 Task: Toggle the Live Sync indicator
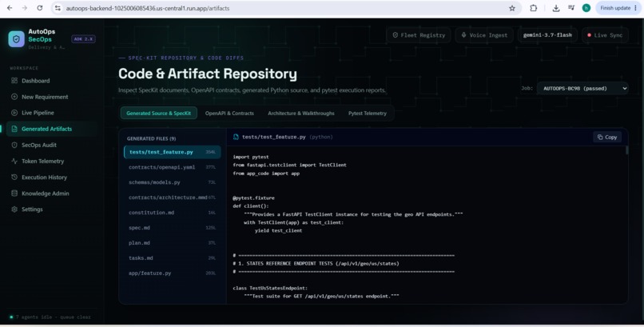pos(605,35)
